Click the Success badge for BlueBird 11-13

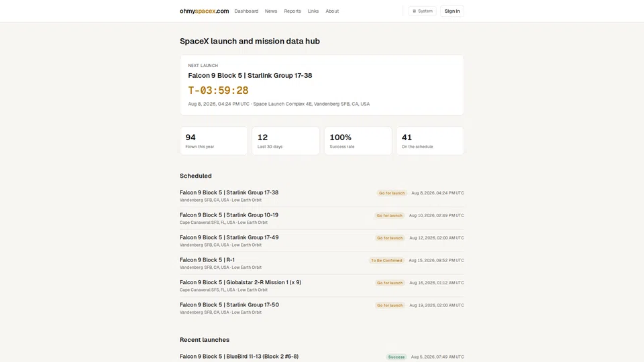396,357
